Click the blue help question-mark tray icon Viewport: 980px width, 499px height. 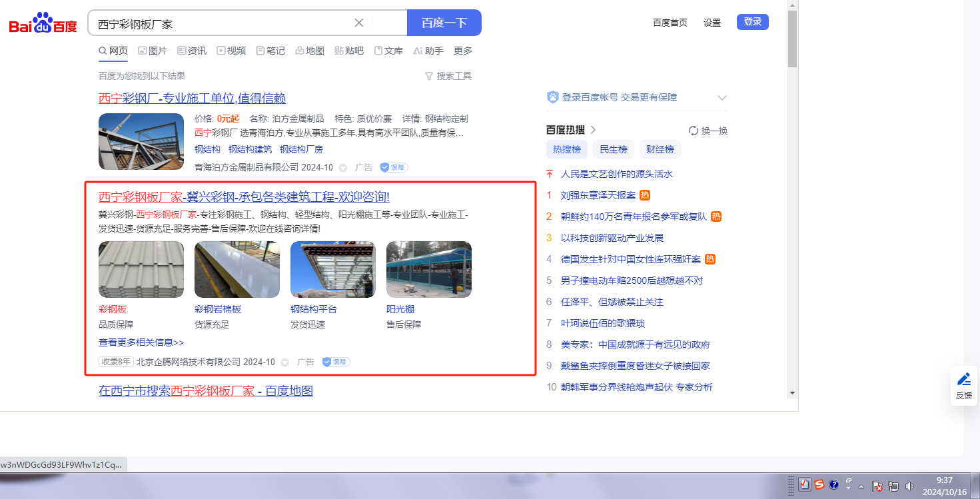[x=833, y=484]
